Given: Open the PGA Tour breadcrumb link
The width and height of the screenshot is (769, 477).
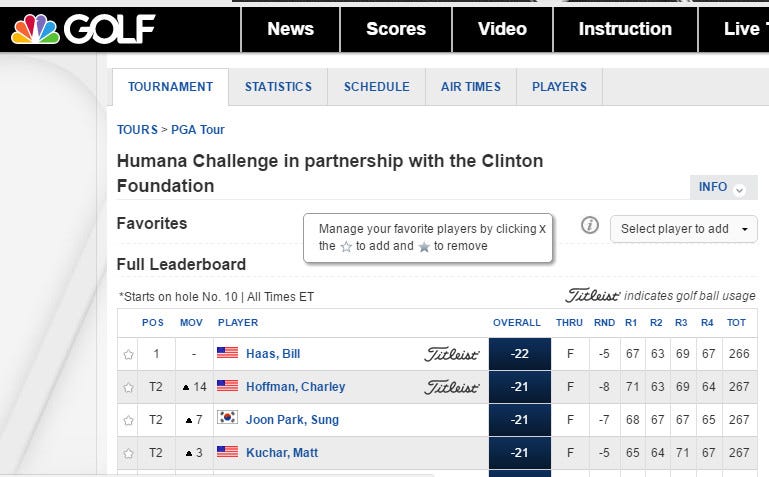Looking at the screenshot, I should (198, 130).
